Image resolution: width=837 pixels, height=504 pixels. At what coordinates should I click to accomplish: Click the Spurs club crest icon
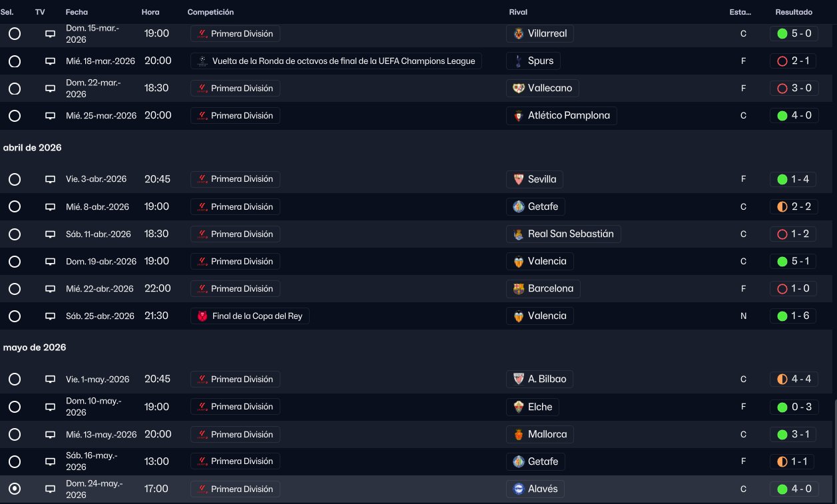[x=519, y=61]
